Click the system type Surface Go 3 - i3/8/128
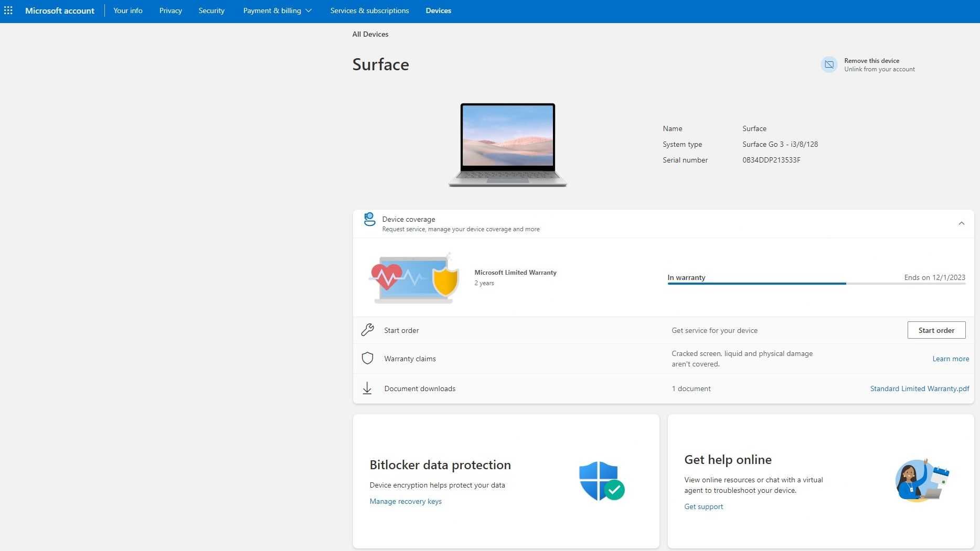The height and width of the screenshot is (551, 980). (780, 144)
